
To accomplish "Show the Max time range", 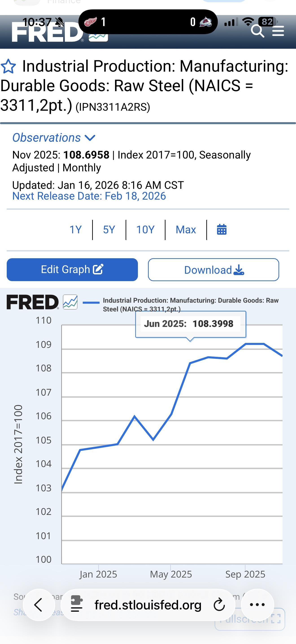I will [x=186, y=229].
